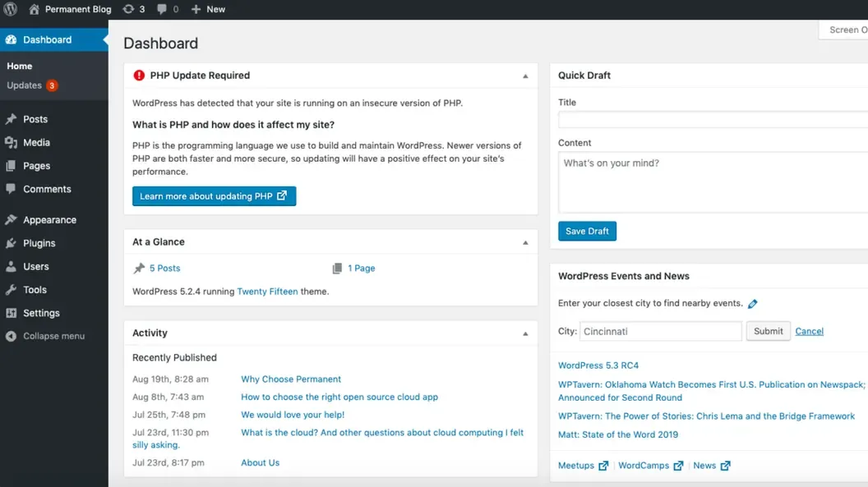The image size is (868, 487).
Task: Open the About Us post link
Action: click(x=261, y=462)
